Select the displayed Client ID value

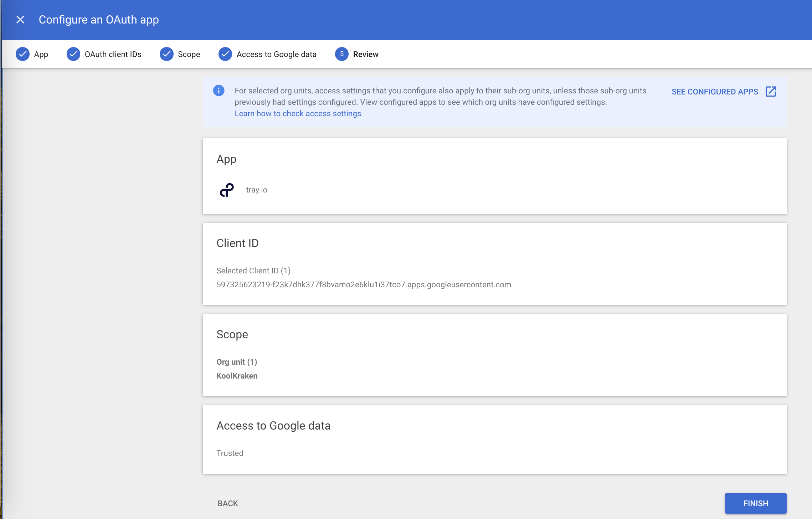tap(364, 284)
